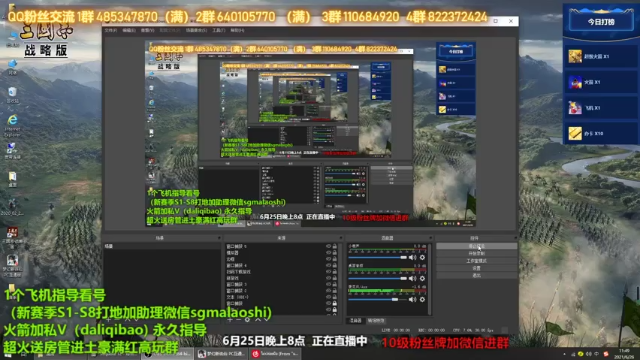Toggle the lock on 窗口捕获 4

coord(335,265)
